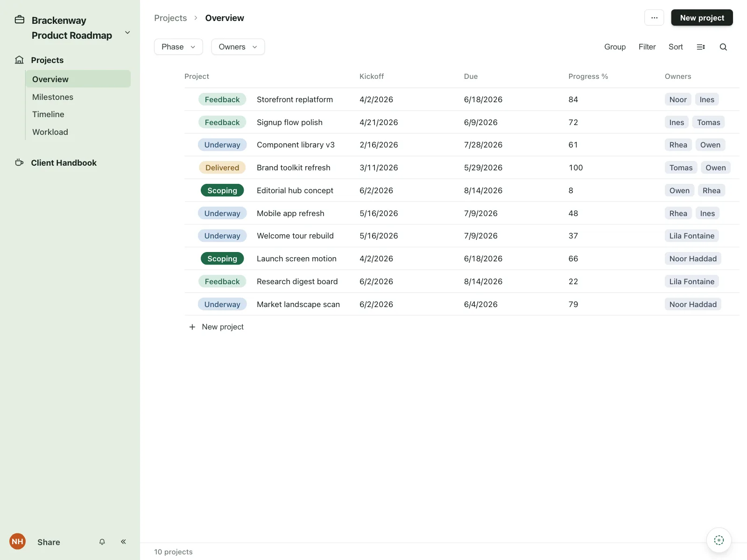747x560 pixels.
Task: Click the search magnifier icon
Action: (723, 47)
